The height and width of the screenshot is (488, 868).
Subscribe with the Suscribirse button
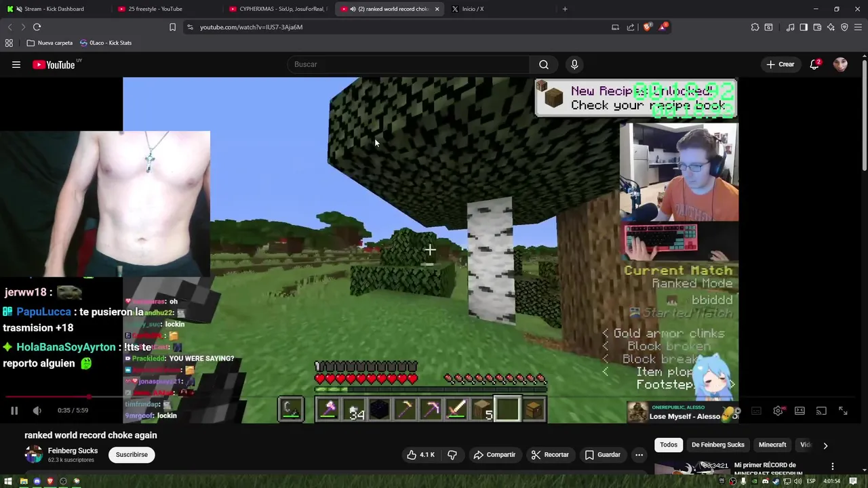[132, 455]
